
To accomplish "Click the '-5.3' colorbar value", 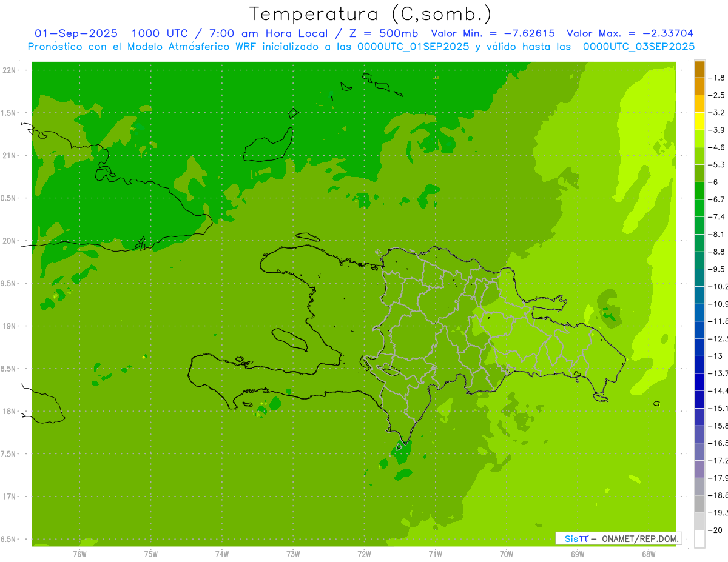I will (x=717, y=165).
